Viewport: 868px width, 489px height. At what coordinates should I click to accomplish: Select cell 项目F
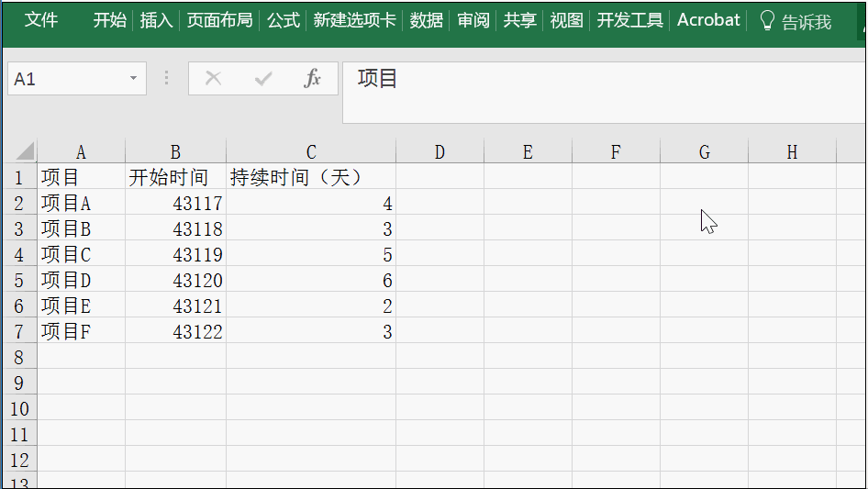(81, 331)
